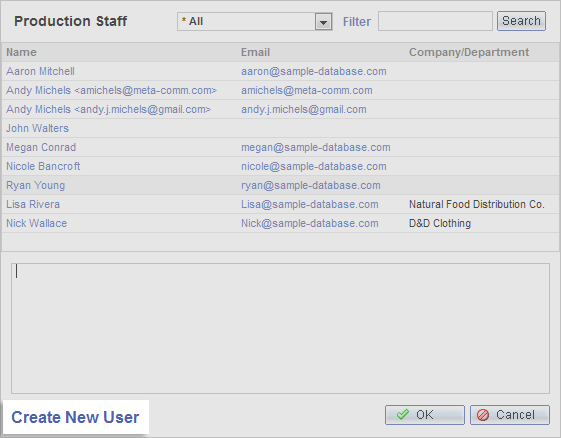Click the Create New User link
The image size is (561, 438).
(75, 417)
